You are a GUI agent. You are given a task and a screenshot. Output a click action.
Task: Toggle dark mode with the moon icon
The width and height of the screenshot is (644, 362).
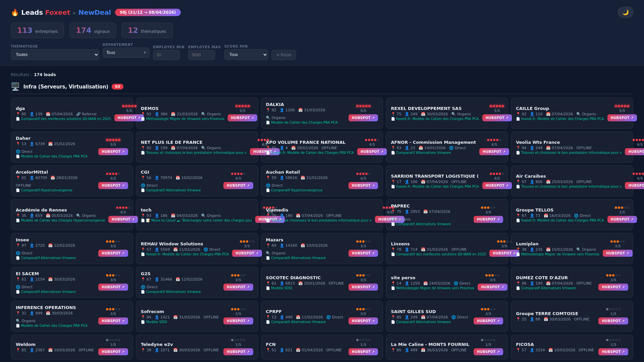coord(625,12)
